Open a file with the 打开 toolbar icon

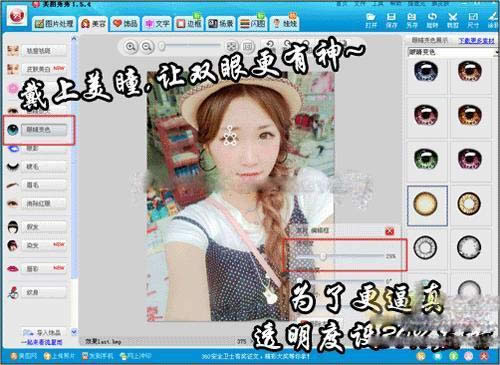(371, 20)
